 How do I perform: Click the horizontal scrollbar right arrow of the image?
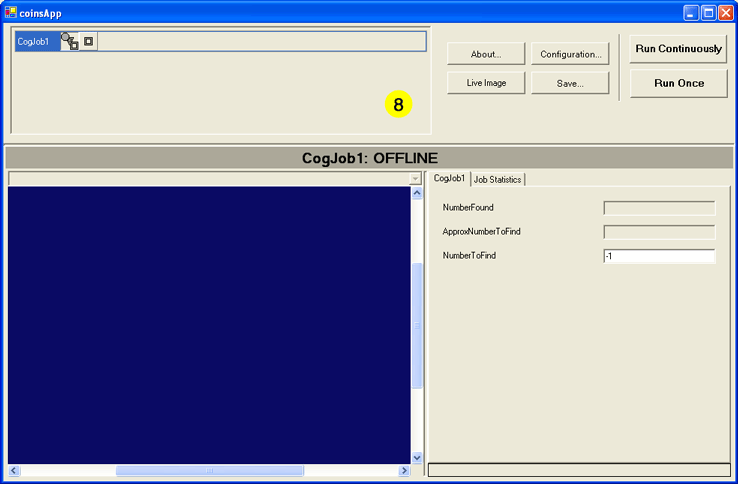pyautogui.click(x=404, y=470)
